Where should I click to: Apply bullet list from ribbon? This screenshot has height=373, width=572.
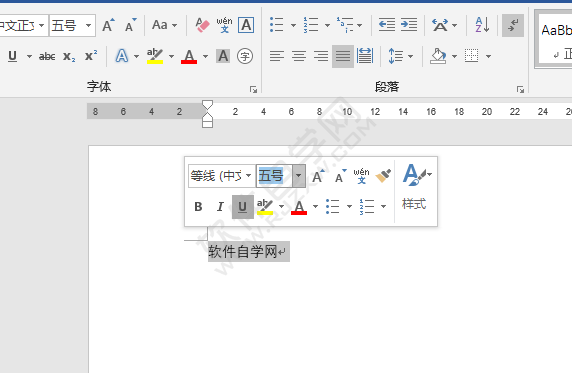tap(277, 25)
